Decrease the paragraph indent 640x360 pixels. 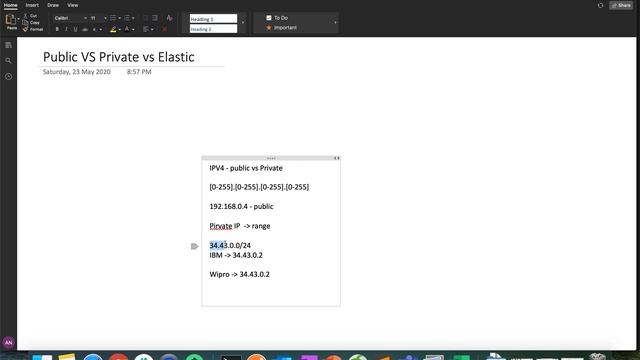coord(145,18)
